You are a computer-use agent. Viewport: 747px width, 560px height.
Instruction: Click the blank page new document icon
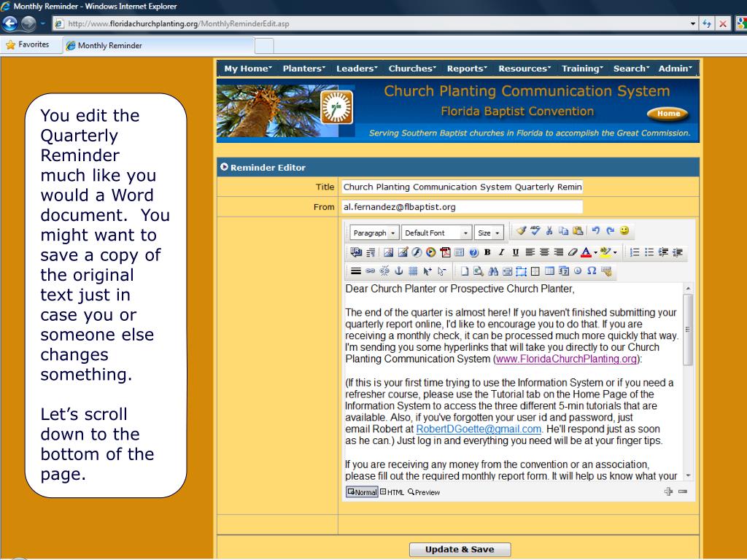pos(465,271)
